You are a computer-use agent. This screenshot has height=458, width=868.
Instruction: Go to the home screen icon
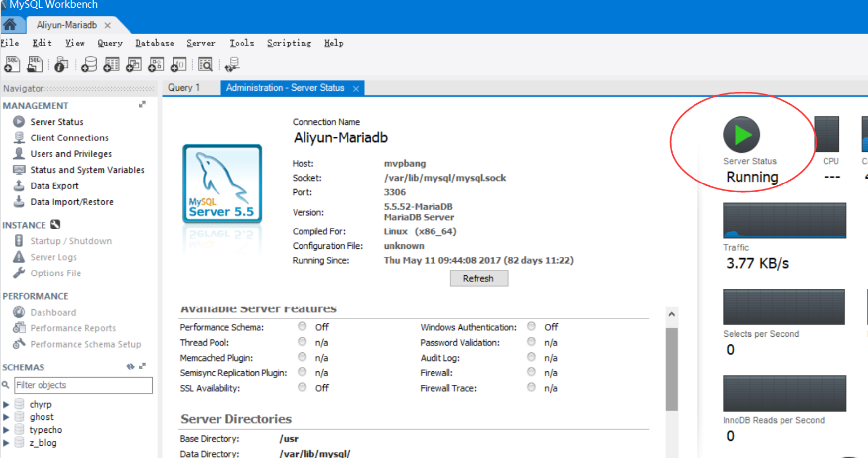pos(10,24)
